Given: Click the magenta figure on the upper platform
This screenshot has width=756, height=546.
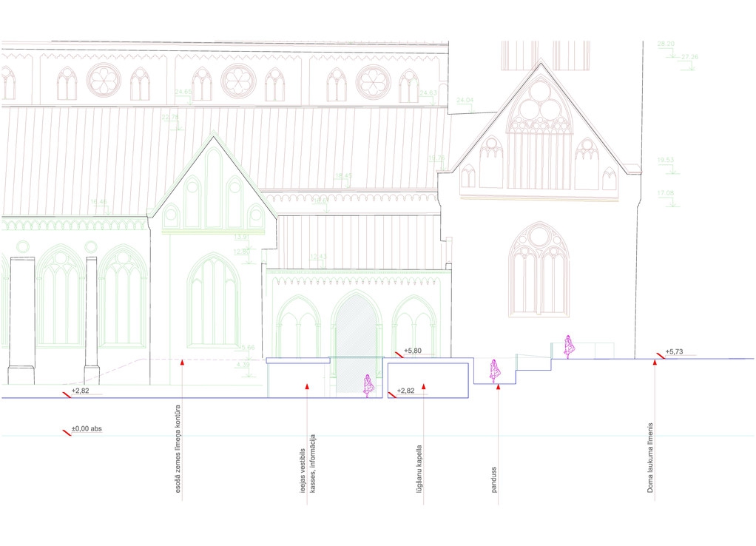Looking at the screenshot, I should (x=568, y=346).
